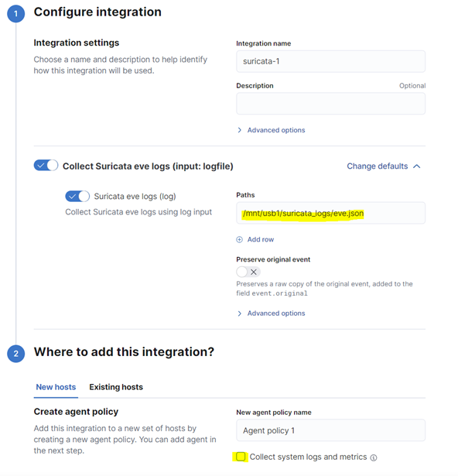Check Collect system logs and metrics
Viewport: 458px width, 476px height.
[x=241, y=457]
